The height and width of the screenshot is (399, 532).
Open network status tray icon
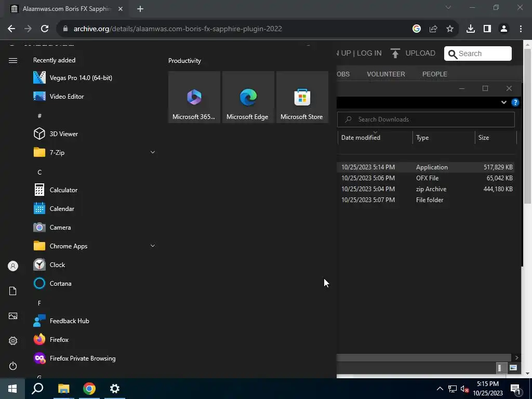coord(453,389)
